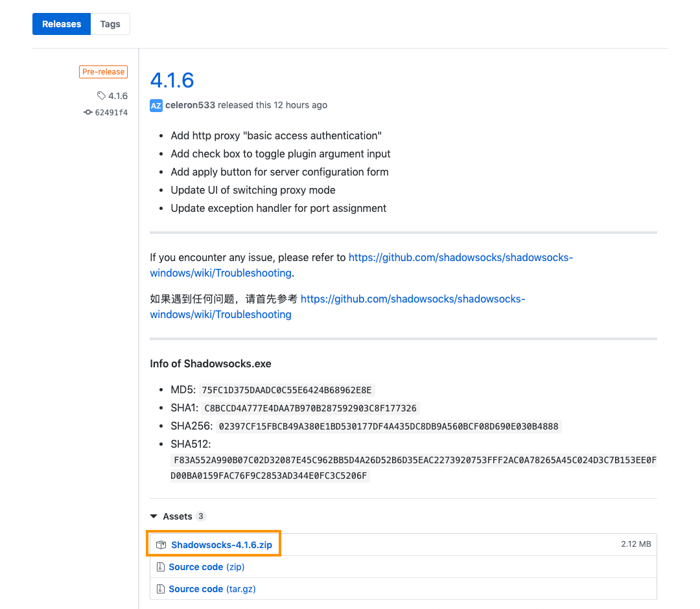Click "Update UI of switching proxy mode" text
This screenshot has height=609, width=700.
[x=253, y=190]
